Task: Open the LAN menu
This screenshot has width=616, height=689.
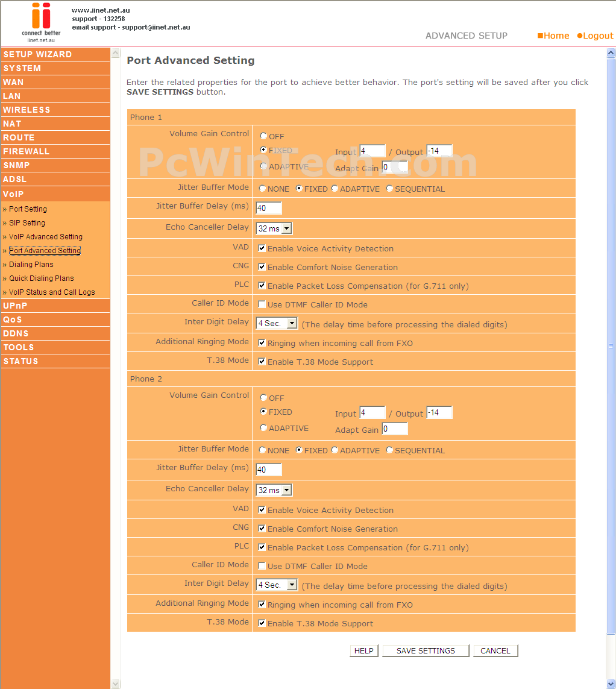Action: pyautogui.click(x=55, y=96)
